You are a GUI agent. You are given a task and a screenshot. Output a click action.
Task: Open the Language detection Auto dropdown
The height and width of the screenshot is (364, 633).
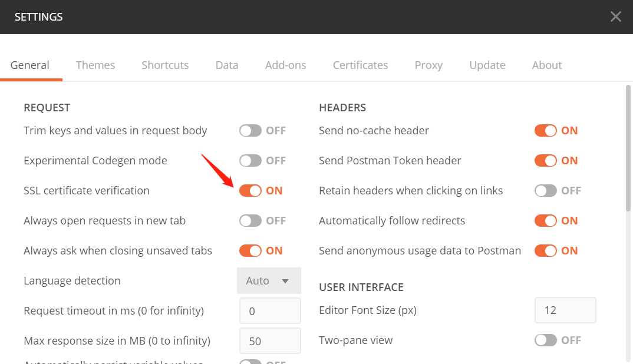tap(269, 280)
